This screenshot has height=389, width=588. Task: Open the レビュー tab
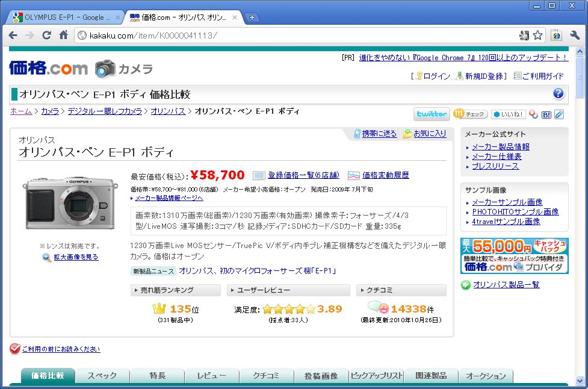(211, 376)
